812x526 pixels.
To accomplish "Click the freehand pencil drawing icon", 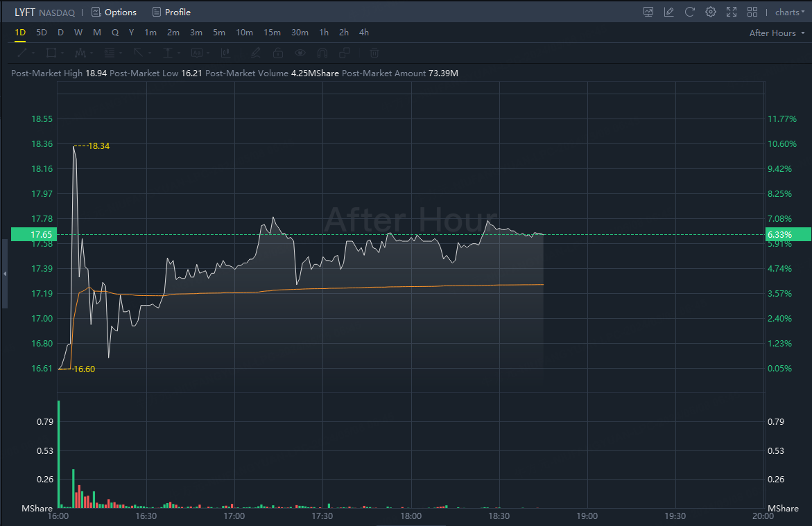I will [x=255, y=53].
